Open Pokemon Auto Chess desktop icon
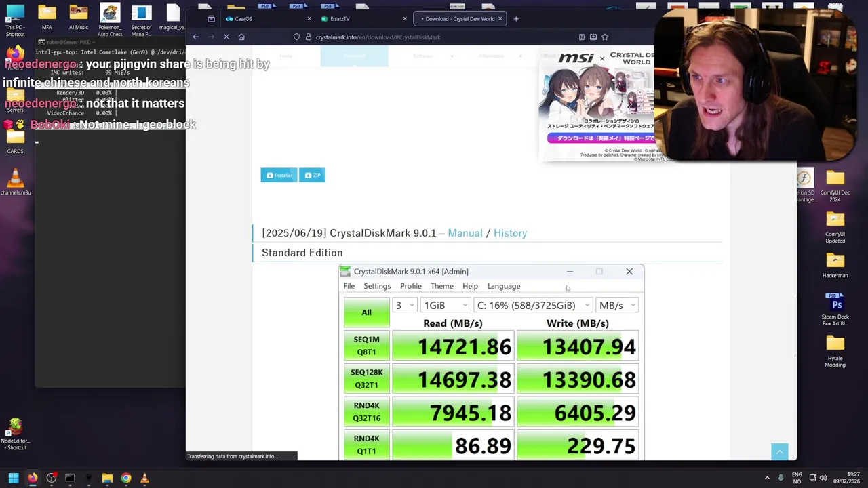The width and height of the screenshot is (868, 488). pyautogui.click(x=110, y=20)
